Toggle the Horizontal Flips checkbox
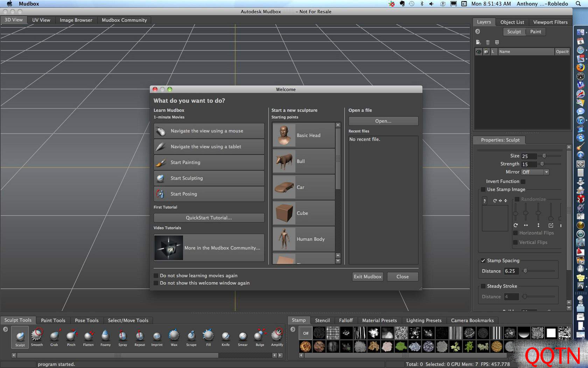 516,233
